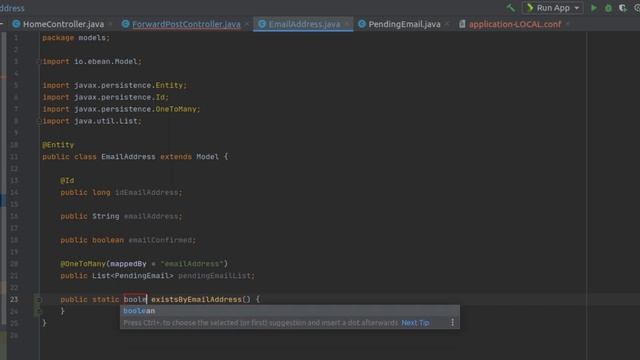Click the Next Tip link in popup
The image size is (640, 360).
[415, 323]
